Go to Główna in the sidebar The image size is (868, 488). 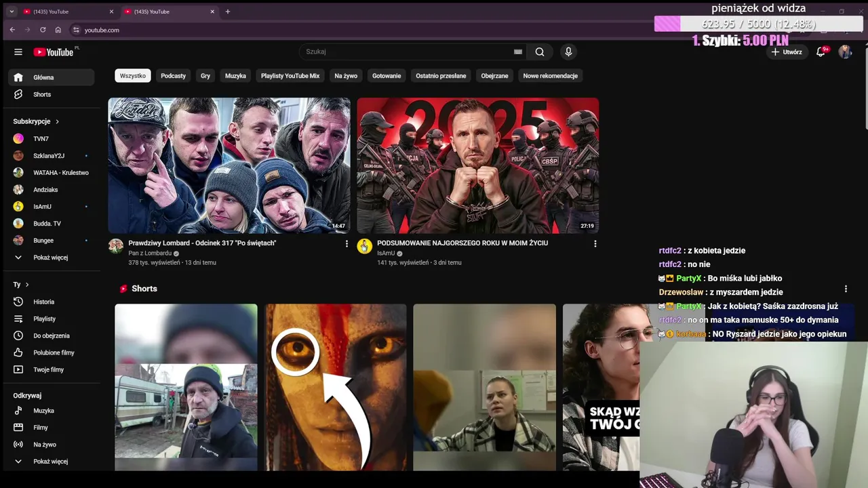(x=51, y=77)
